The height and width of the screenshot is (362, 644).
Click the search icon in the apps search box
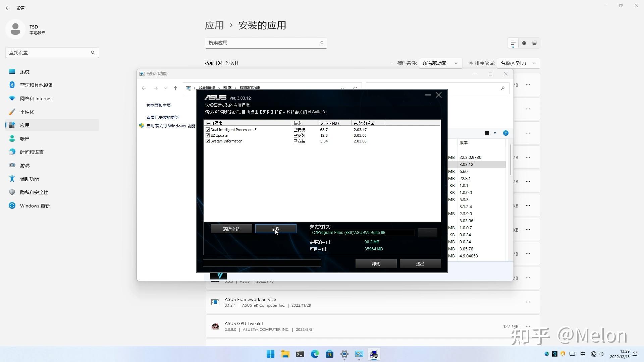click(x=322, y=43)
